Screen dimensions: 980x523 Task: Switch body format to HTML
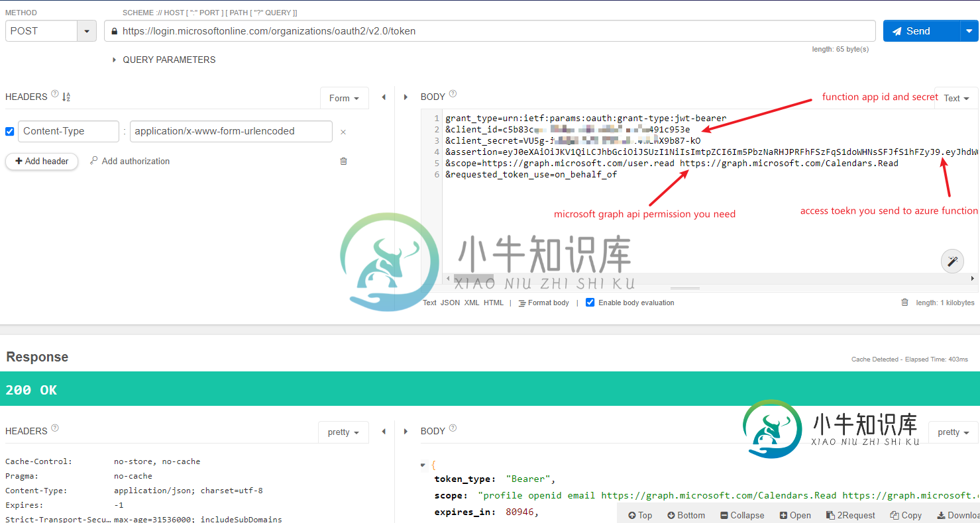(x=494, y=303)
